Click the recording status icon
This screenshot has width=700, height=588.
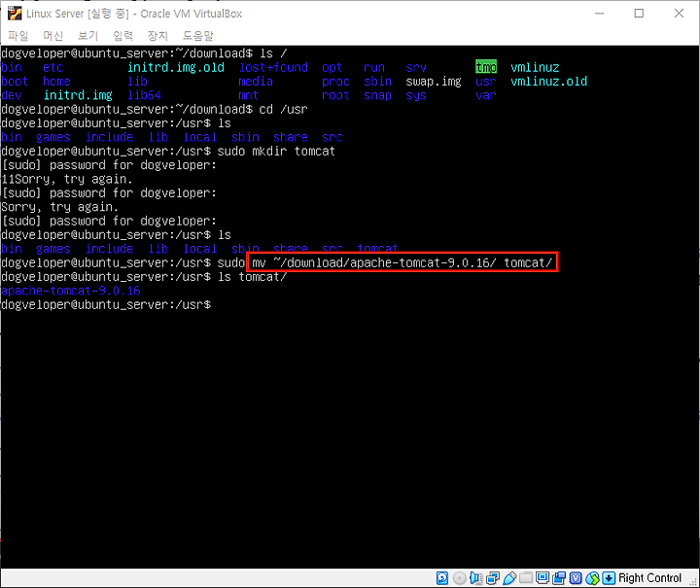pos(559,578)
